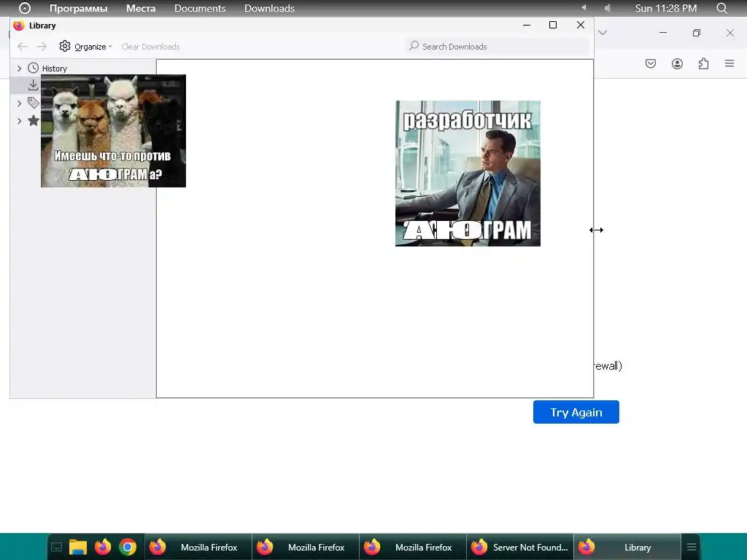The height and width of the screenshot is (560, 747).
Task: Click the top panel activities circle icon
Action: tap(24, 8)
